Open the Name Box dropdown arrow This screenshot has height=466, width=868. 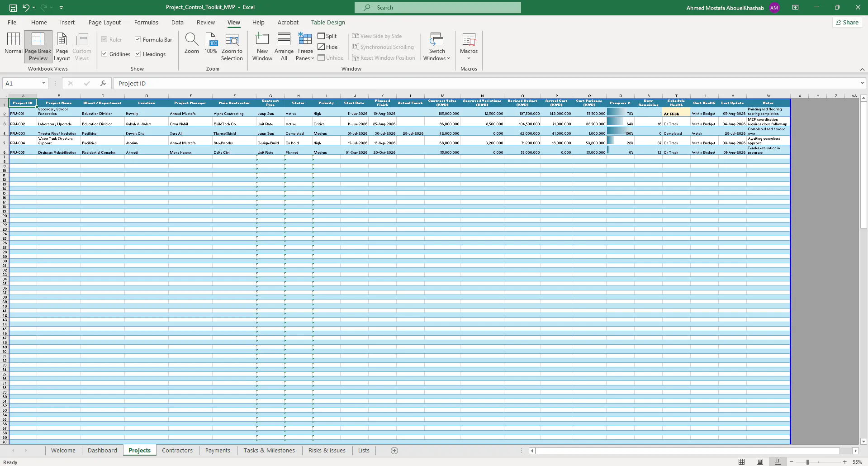[x=43, y=83]
